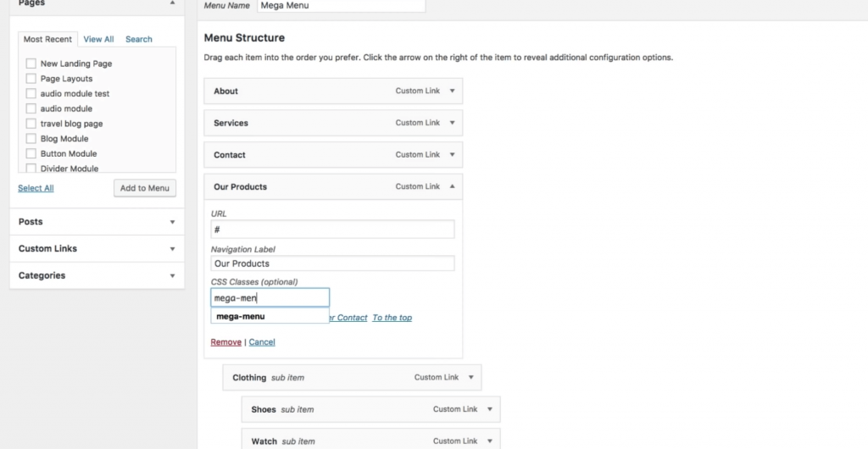Screen dimensions: 868x449
Task: Collapse the Pages panel arrow
Action: (x=172, y=3)
